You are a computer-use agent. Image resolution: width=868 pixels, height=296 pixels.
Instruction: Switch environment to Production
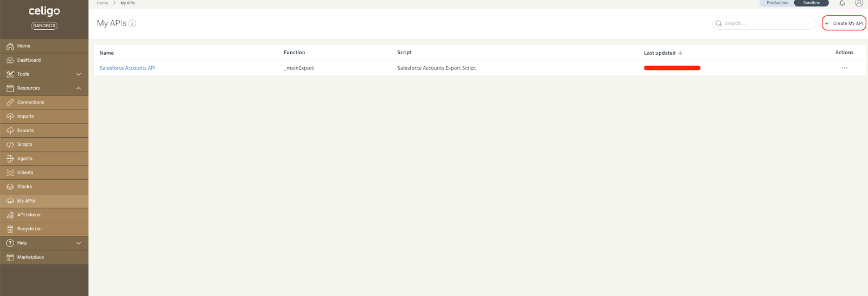coord(777,3)
